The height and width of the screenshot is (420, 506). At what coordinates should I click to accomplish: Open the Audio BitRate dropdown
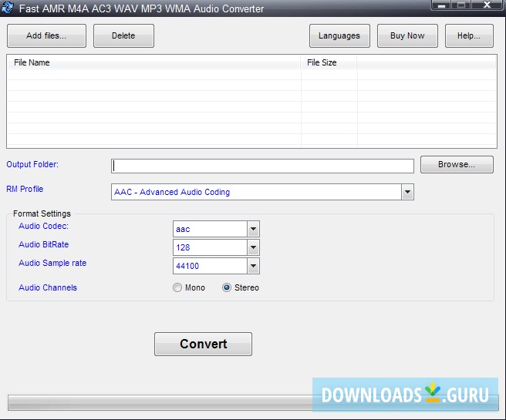pos(253,247)
